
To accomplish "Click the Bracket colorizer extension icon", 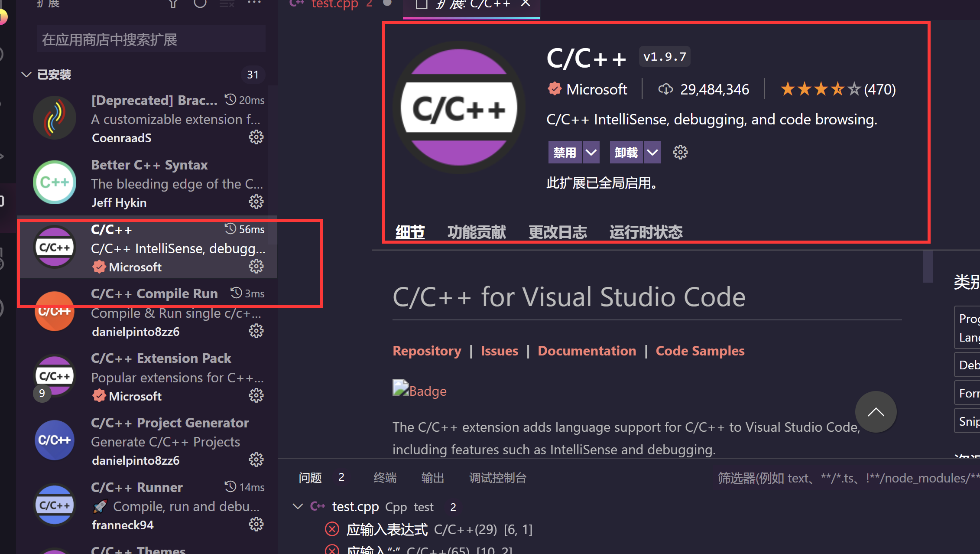I will [x=55, y=118].
